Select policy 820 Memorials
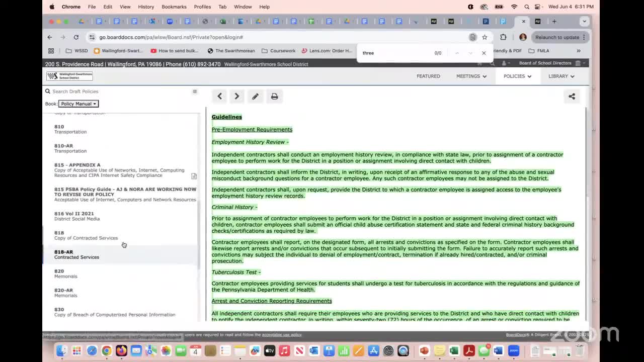 pyautogui.click(x=65, y=274)
